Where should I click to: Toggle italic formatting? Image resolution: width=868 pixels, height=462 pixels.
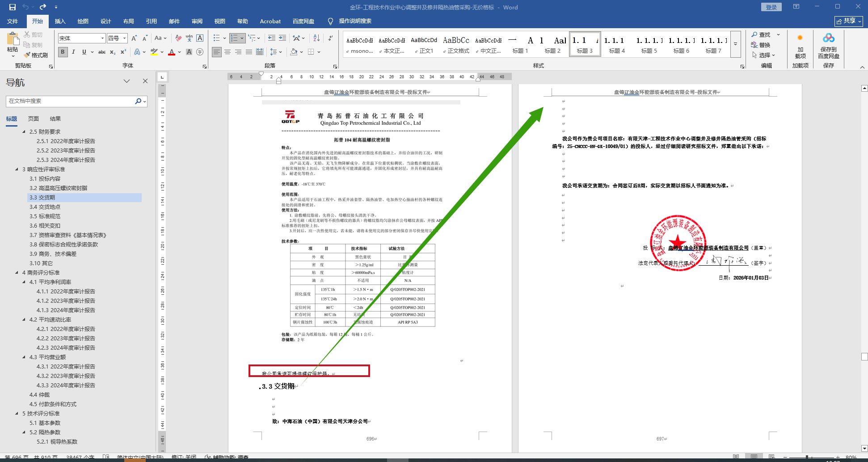click(x=73, y=52)
